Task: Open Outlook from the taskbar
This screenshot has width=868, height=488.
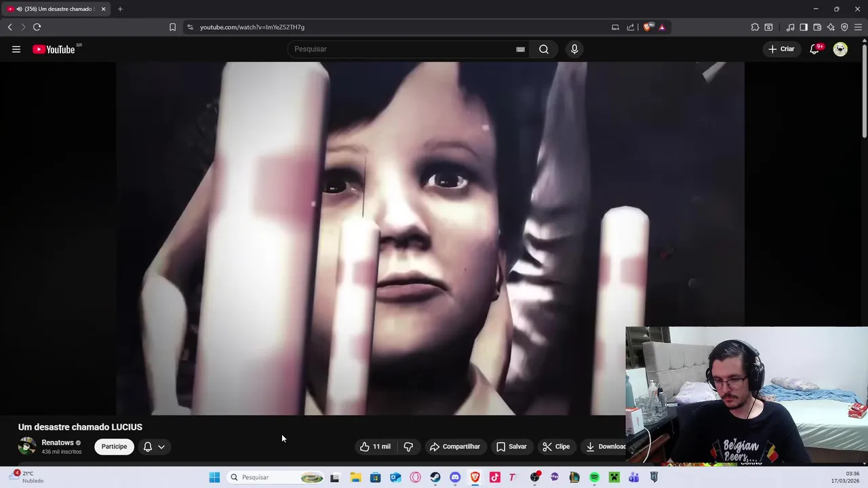Action: click(395, 477)
